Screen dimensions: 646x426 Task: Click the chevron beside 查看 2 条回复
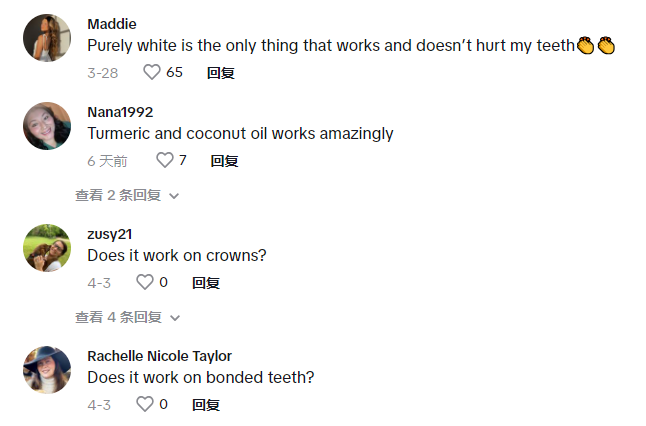coord(174,196)
